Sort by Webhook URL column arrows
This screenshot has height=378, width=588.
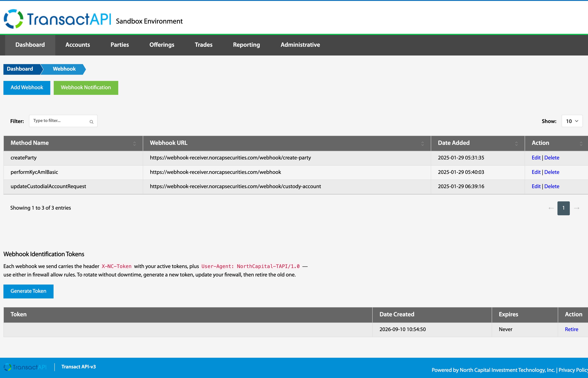(423, 144)
